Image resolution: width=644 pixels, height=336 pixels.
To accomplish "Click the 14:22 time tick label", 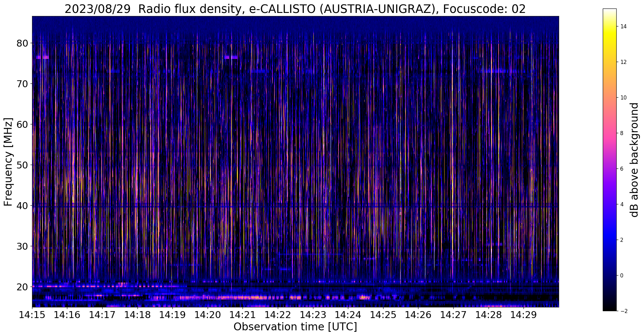I will pyautogui.click(x=277, y=315).
